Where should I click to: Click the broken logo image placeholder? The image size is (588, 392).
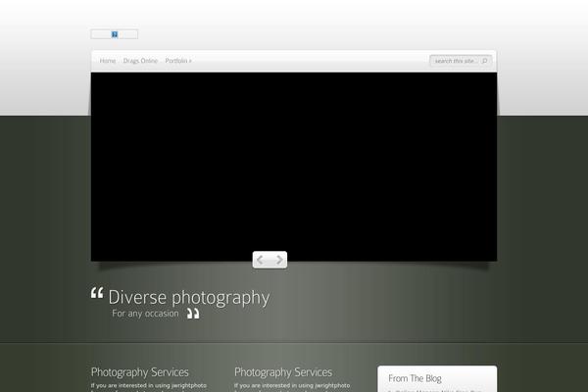(114, 34)
